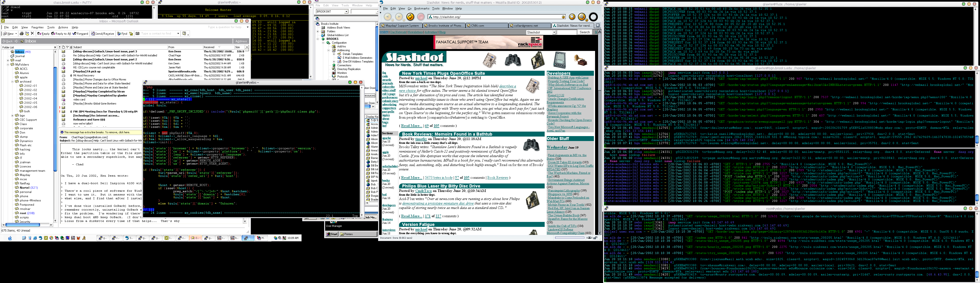Click the Delete X icon in Outlook toolbar
The height and width of the screenshot is (283, 980).
[32, 33]
